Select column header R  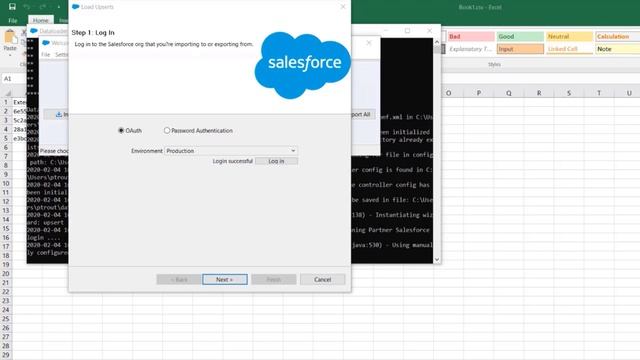coord(539,93)
